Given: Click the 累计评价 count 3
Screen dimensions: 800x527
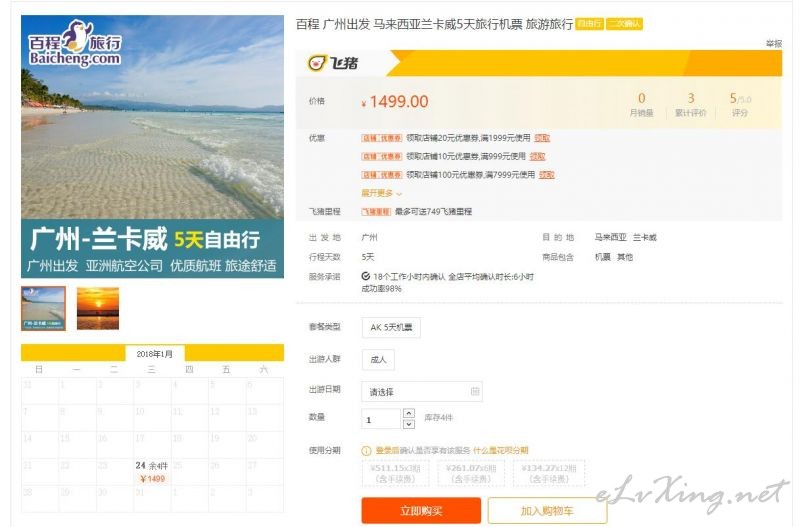Looking at the screenshot, I should point(691,98).
